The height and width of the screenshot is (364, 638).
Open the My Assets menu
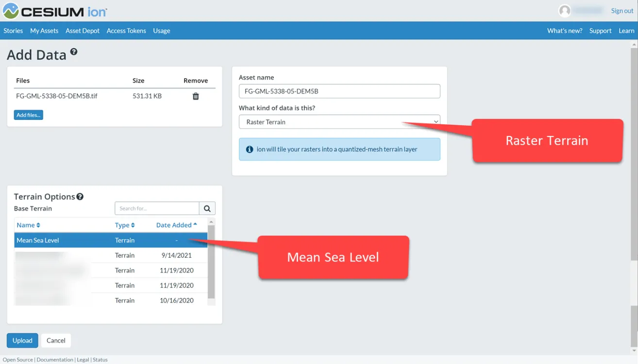(44, 31)
